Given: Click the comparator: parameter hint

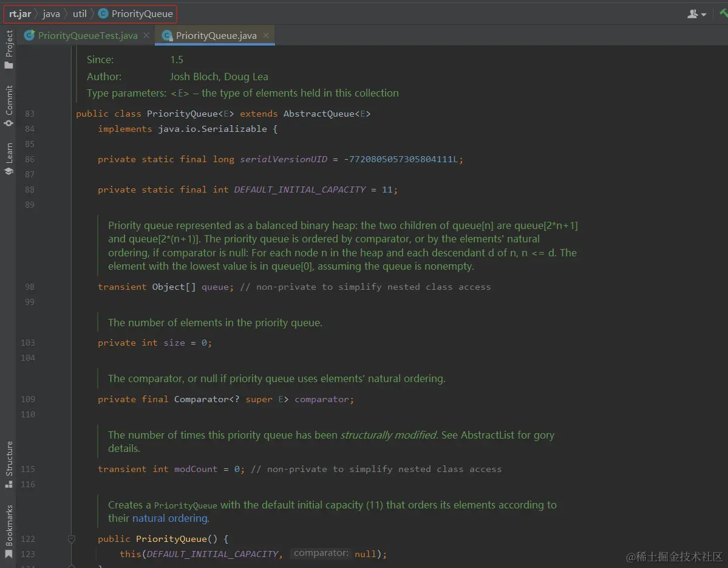Looking at the screenshot, I should pos(321,553).
